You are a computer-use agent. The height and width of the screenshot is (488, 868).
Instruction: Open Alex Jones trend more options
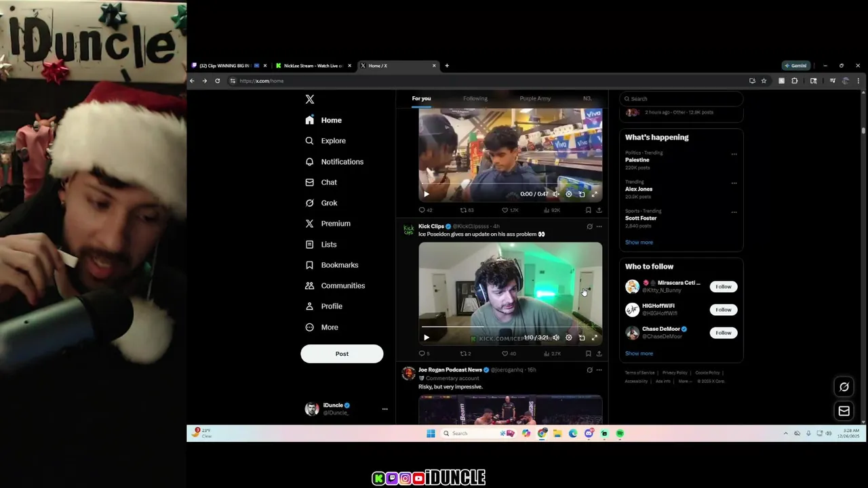click(734, 183)
